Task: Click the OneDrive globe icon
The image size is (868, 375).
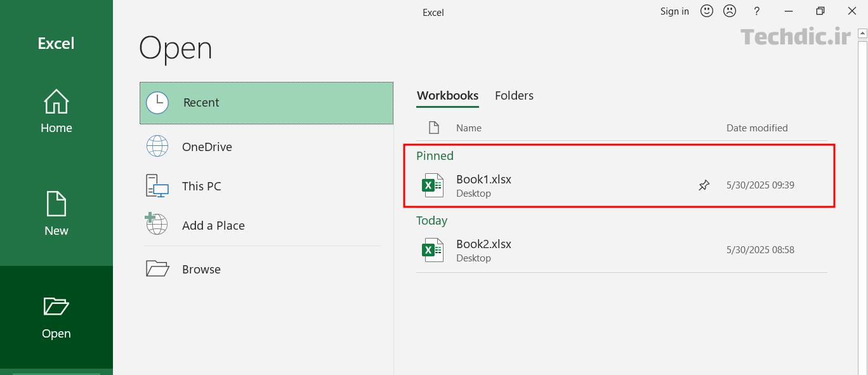Action: pos(157,147)
